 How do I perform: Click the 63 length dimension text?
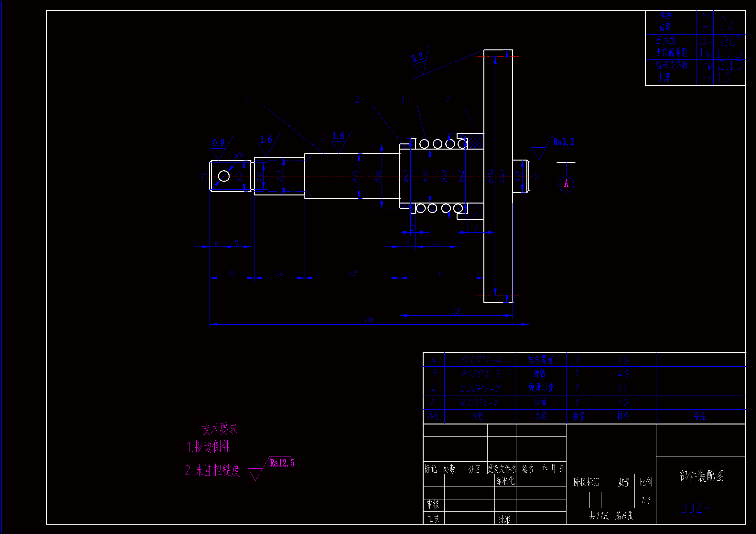pyautogui.click(x=456, y=311)
